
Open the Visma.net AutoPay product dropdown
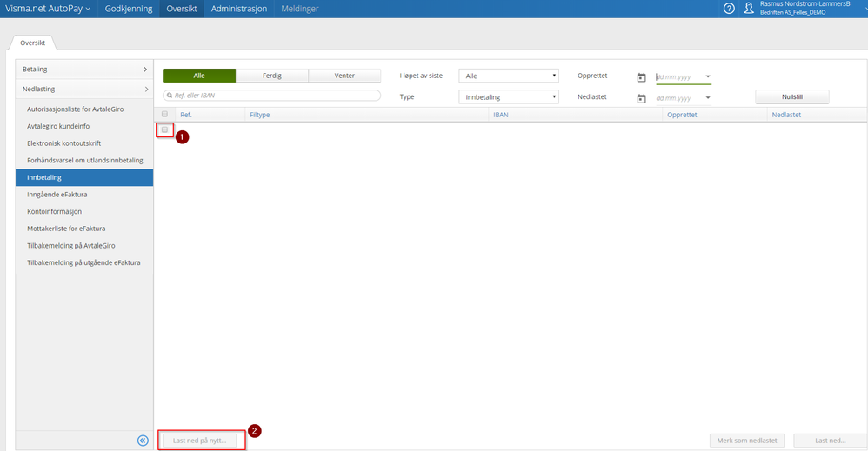(48, 9)
